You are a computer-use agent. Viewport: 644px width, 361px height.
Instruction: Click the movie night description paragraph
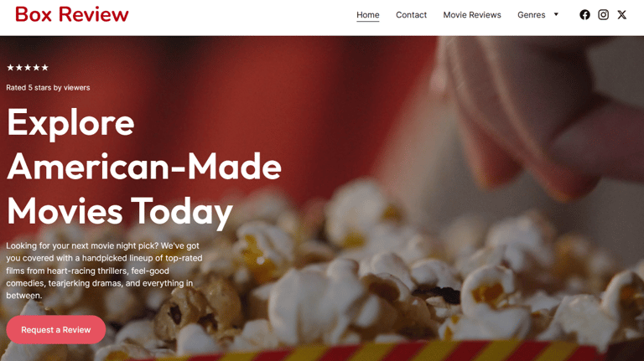coord(104,271)
